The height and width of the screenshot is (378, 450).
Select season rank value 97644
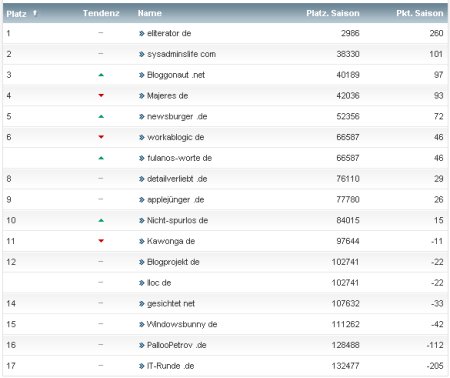coord(348,241)
